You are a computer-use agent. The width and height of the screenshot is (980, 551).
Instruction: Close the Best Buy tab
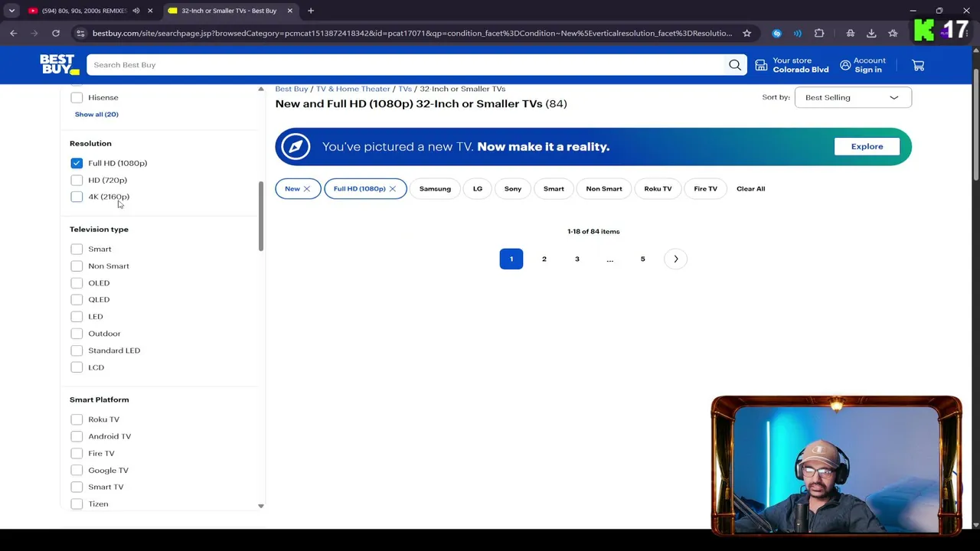[290, 11]
